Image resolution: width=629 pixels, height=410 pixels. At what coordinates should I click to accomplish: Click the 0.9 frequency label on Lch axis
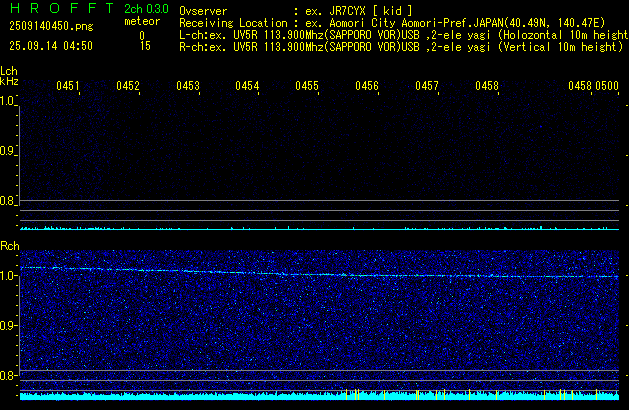point(7,151)
